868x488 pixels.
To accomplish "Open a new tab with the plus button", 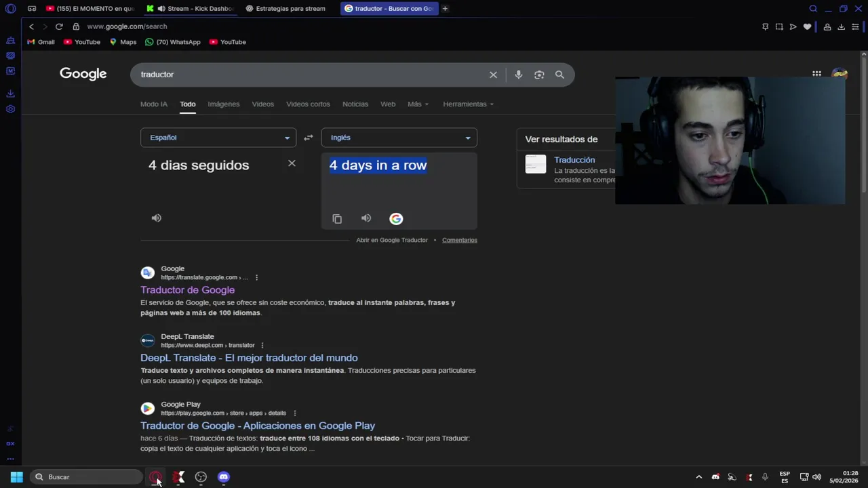I will tap(445, 9).
